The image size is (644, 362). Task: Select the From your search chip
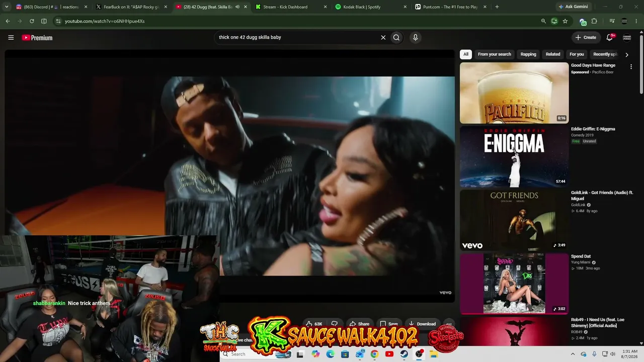[494, 54]
